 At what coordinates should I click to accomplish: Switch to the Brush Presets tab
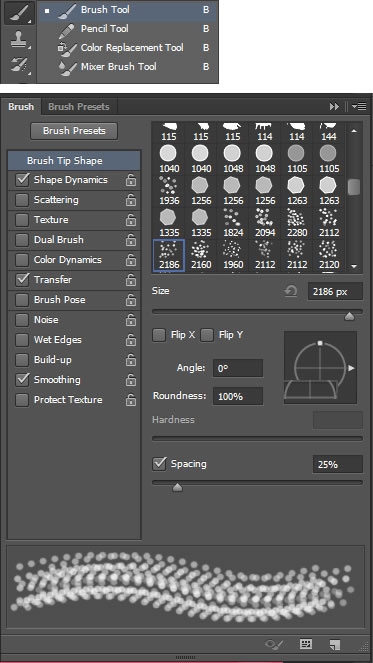pos(79,107)
